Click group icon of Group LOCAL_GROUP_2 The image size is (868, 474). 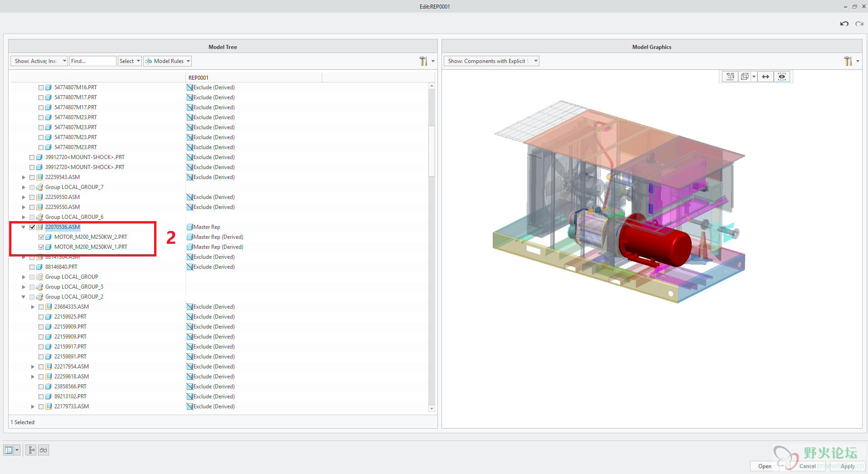39,297
